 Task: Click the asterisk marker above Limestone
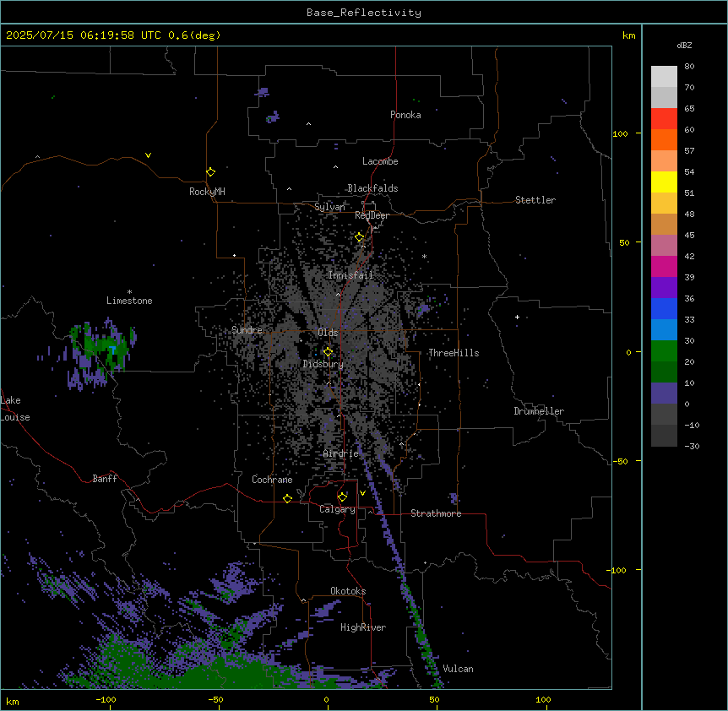(129, 292)
